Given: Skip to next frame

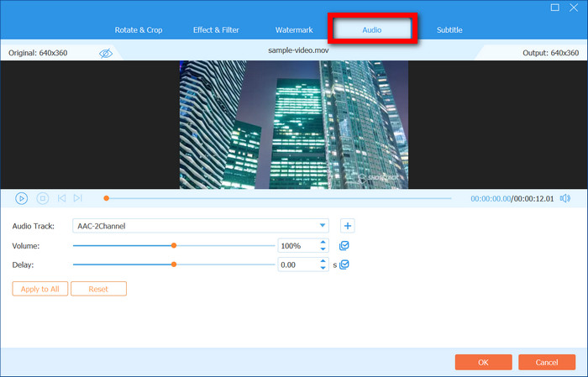Looking at the screenshot, I should [x=77, y=198].
